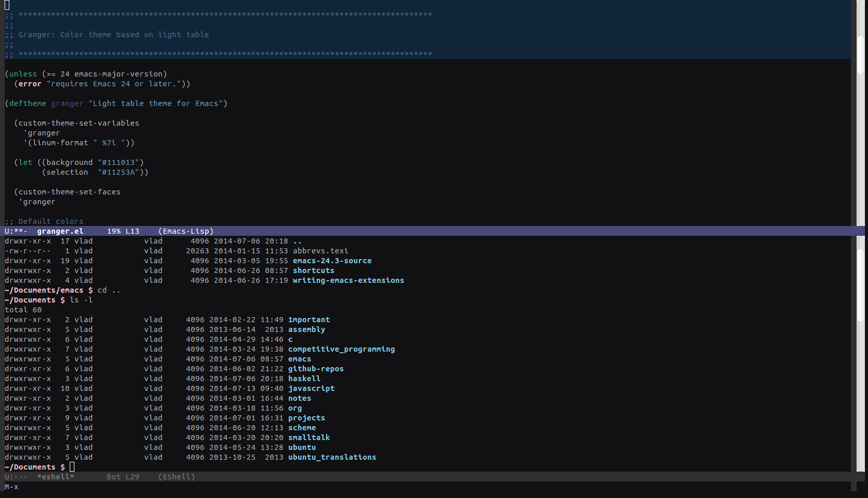Screen dimensions: 868x498
Task: Click the competitive_programming directory name
Action: point(342,349)
